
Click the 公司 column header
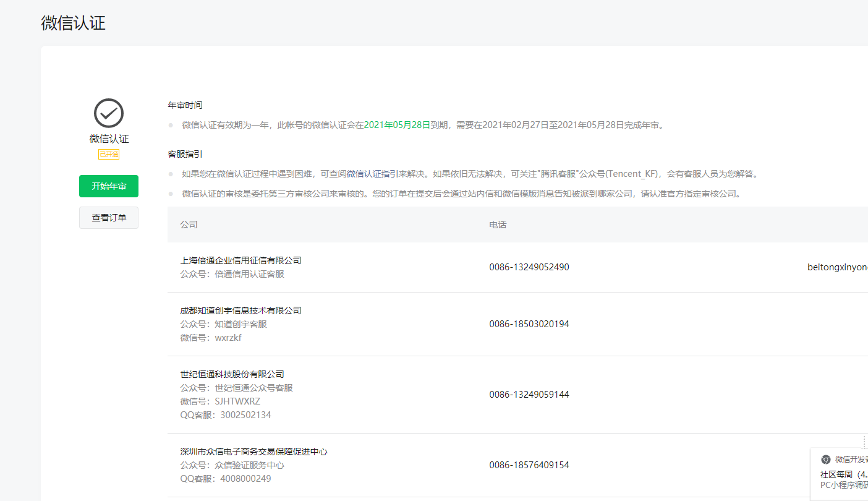pos(189,225)
